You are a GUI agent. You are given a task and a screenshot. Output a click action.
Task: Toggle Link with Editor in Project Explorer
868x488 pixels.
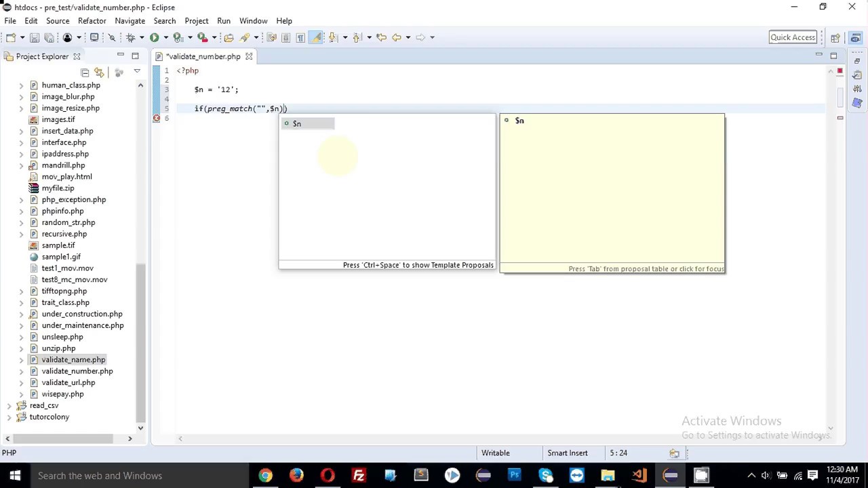coord(99,72)
